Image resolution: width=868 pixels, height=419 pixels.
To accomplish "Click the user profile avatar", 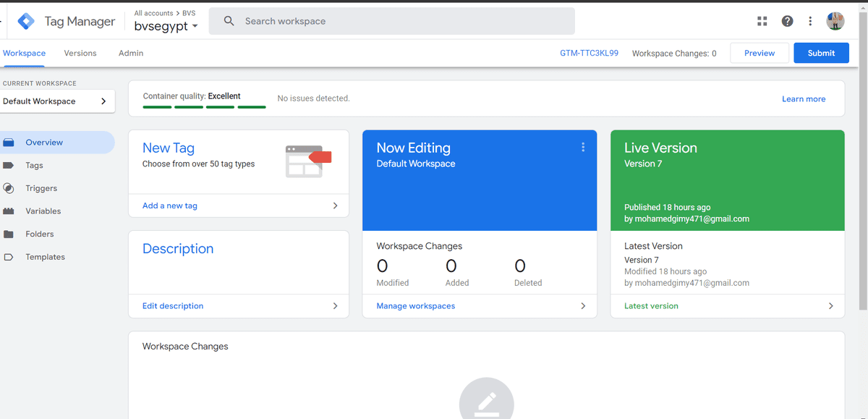I will [835, 21].
